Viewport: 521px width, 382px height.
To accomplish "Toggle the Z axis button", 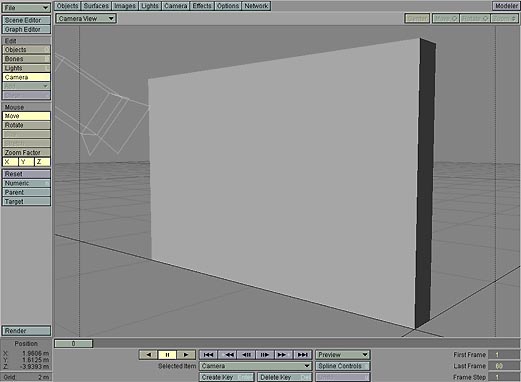I will point(42,162).
